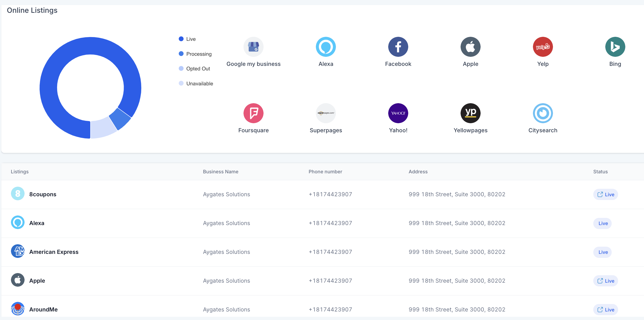Select the AroundMe listing name
The height and width of the screenshot is (320, 644).
pyautogui.click(x=44, y=310)
